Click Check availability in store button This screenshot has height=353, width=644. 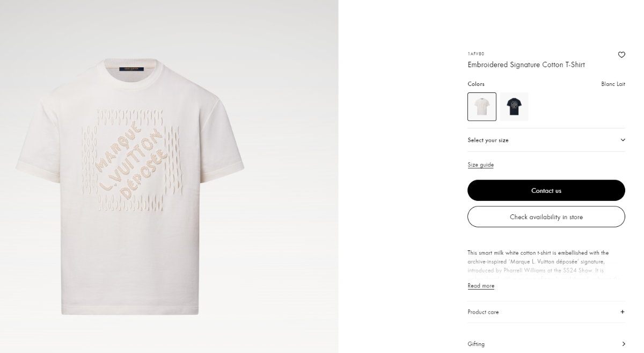pyautogui.click(x=546, y=217)
